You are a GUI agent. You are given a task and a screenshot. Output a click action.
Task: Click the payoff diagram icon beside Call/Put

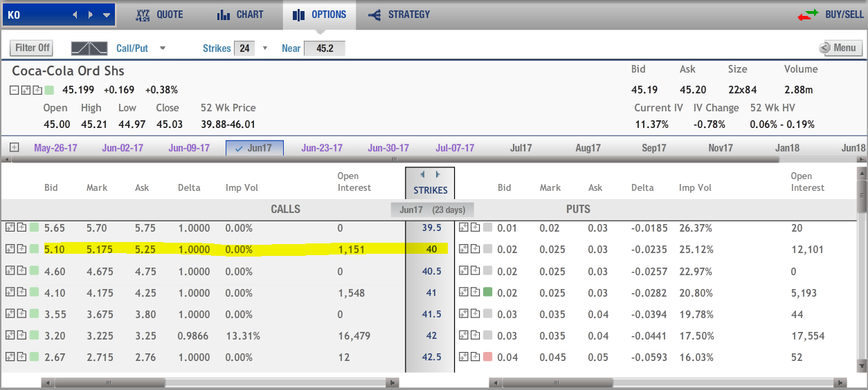90,48
